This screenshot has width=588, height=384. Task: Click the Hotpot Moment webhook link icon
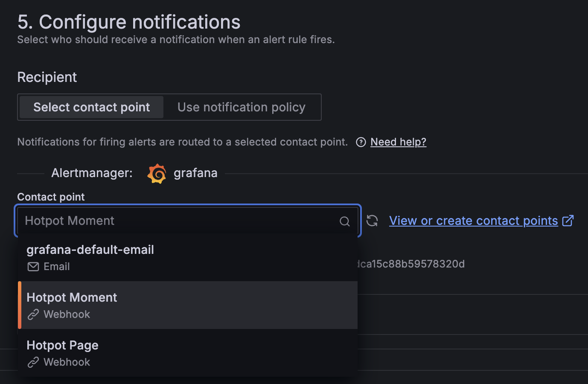[x=33, y=314]
